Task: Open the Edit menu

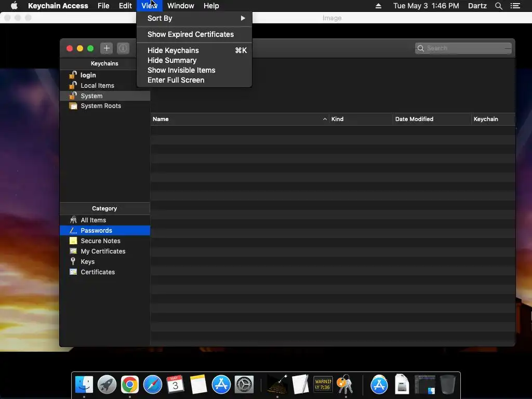Action: click(125, 6)
